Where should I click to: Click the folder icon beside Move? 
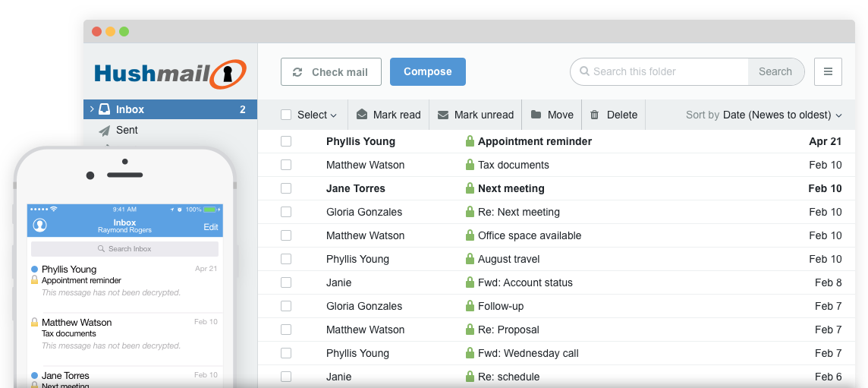click(x=536, y=115)
